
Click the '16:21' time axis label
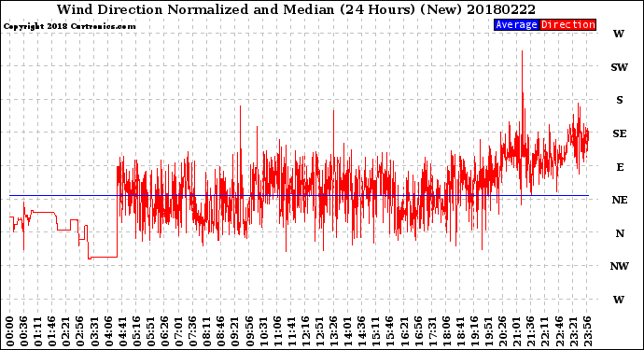coord(404,331)
